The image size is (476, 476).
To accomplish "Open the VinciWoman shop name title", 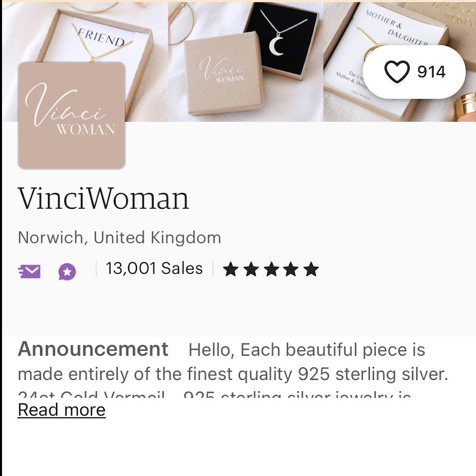I will pyautogui.click(x=104, y=199).
